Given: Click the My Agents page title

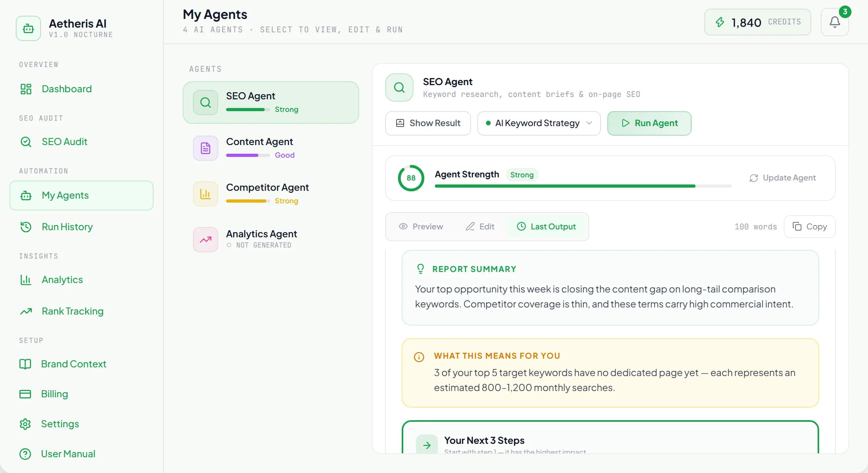Looking at the screenshot, I should (215, 15).
